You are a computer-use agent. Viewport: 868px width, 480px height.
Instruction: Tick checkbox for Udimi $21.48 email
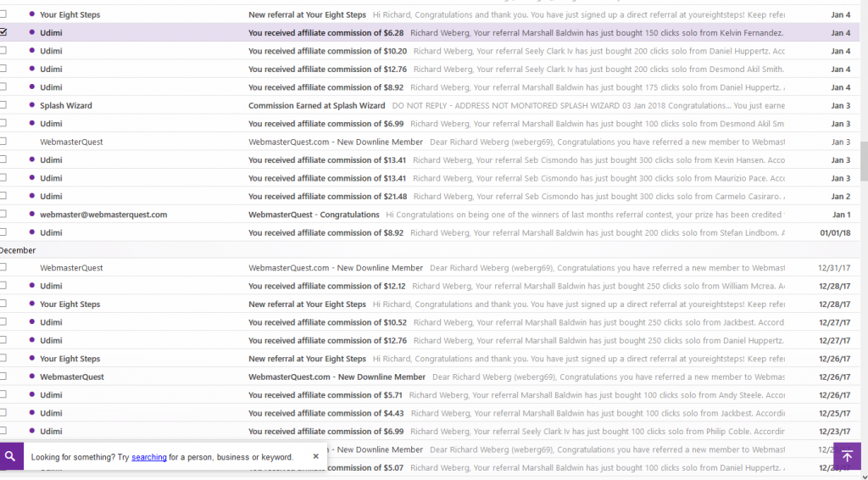3,195
